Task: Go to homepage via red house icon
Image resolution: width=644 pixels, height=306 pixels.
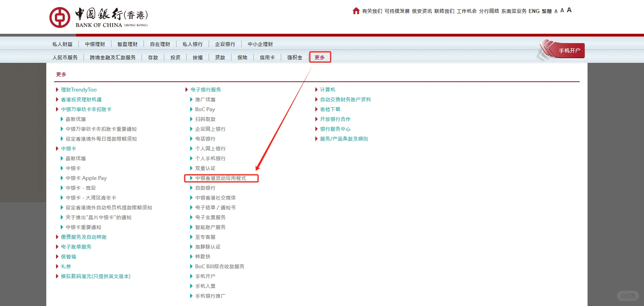Action: click(356, 11)
